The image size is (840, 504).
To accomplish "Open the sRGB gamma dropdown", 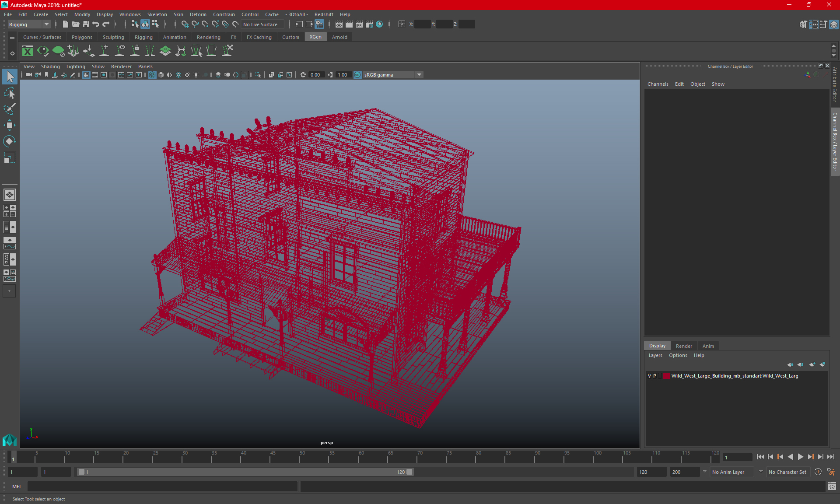I will tap(393, 75).
